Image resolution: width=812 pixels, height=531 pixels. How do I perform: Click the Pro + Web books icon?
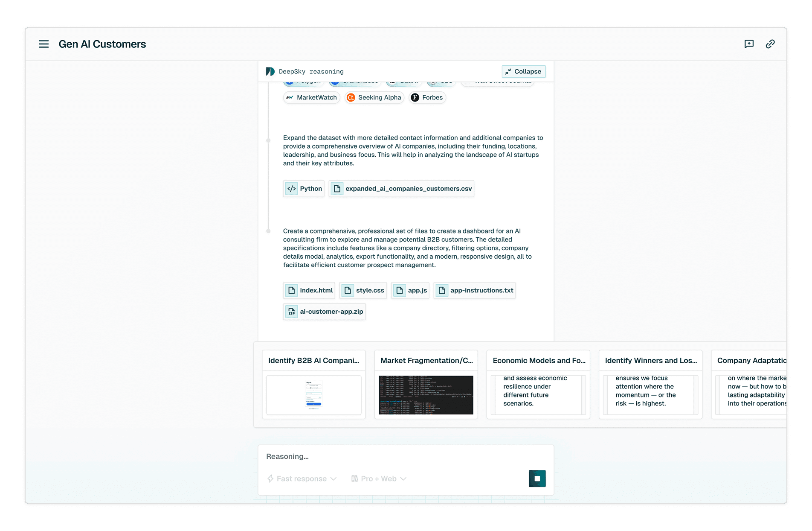point(355,479)
